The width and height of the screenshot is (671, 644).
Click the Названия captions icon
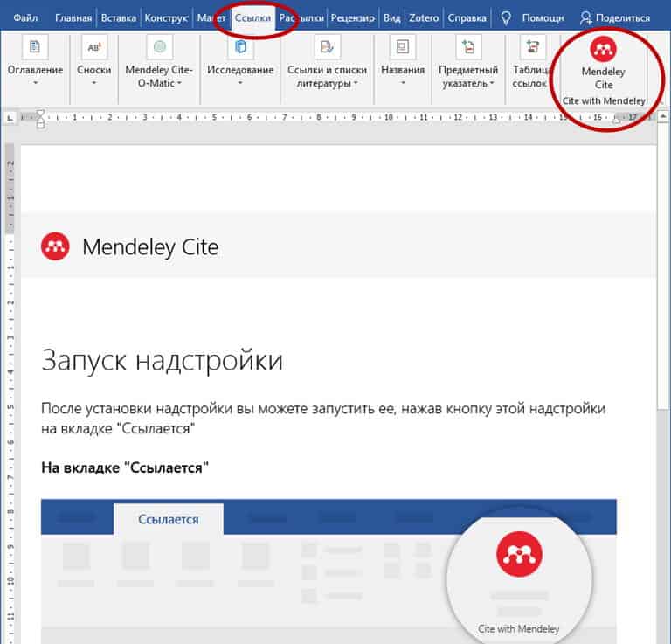(x=403, y=46)
